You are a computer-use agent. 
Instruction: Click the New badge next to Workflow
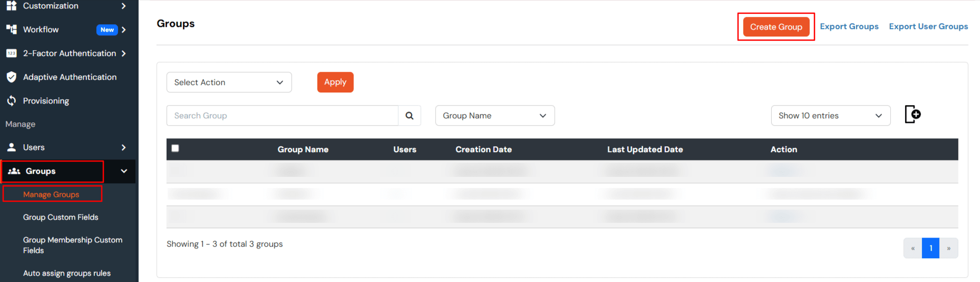[107, 30]
